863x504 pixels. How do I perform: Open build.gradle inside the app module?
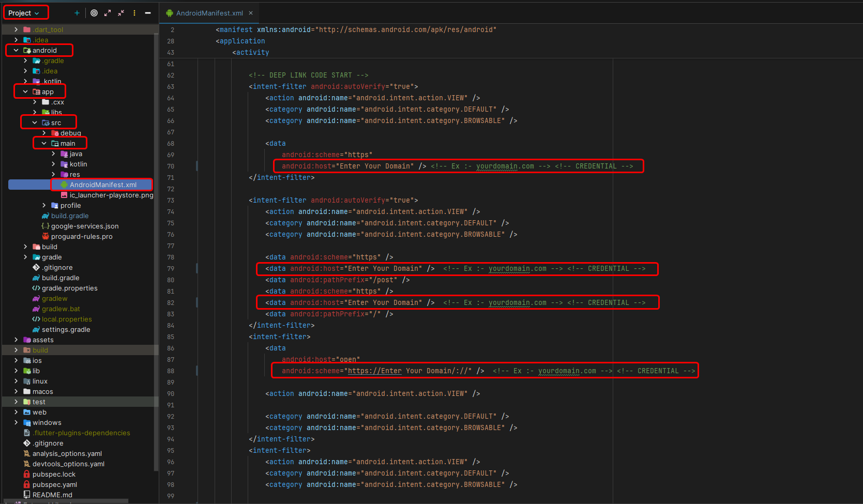[x=69, y=216]
